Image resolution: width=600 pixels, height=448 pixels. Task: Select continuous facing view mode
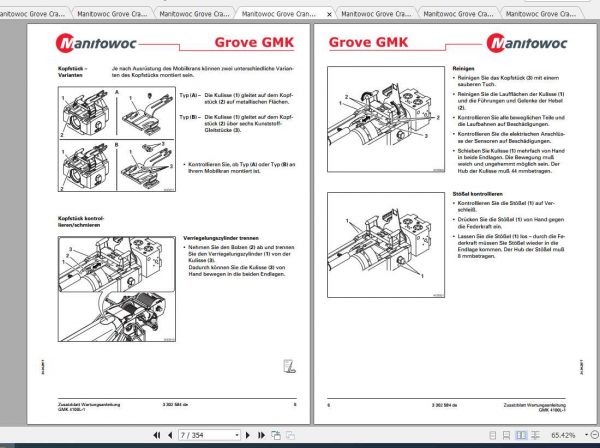(535, 435)
